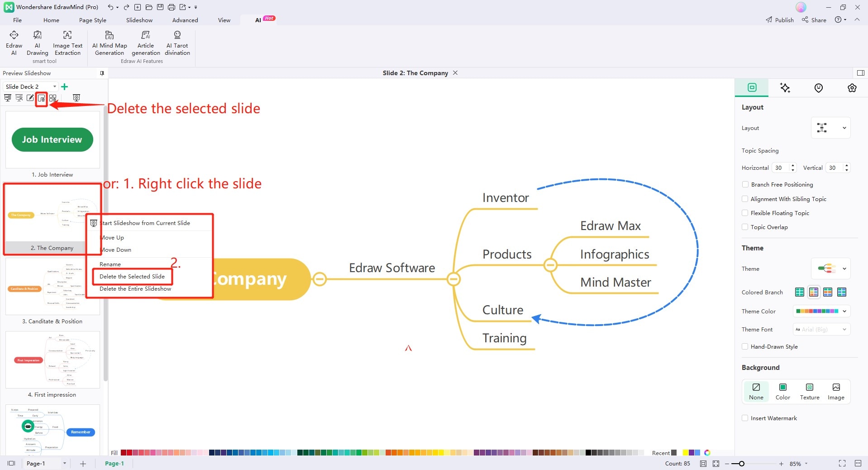868x470 pixels.
Task: Open the File menu
Action: [x=18, y=20]
